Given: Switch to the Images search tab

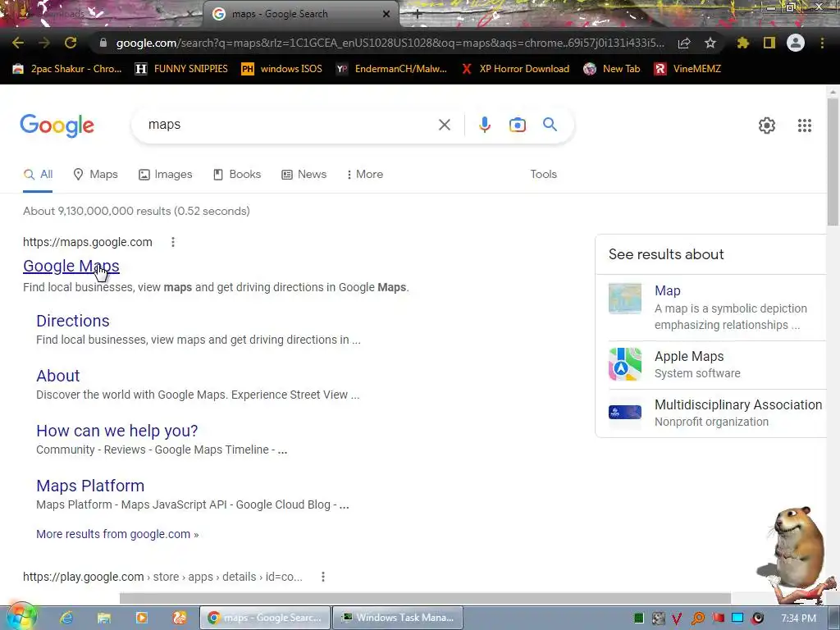Looking at the screenshot, I should coord(165,175).
